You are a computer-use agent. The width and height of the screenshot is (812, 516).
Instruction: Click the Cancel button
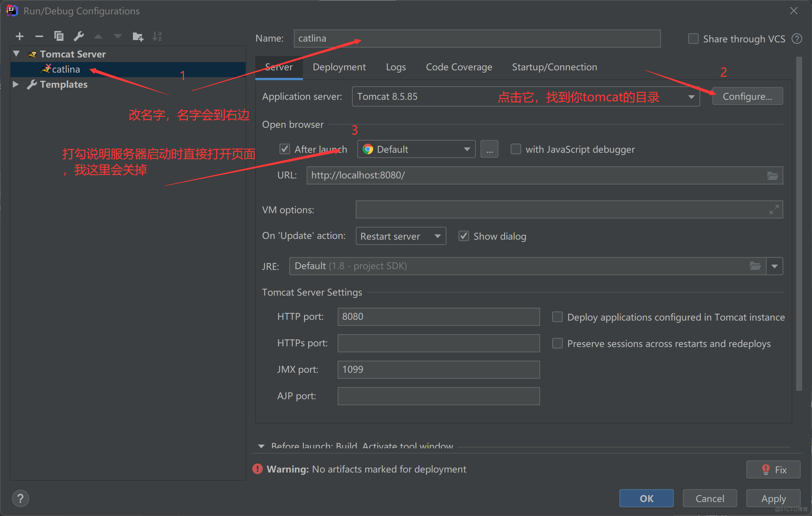click(710, 498)
